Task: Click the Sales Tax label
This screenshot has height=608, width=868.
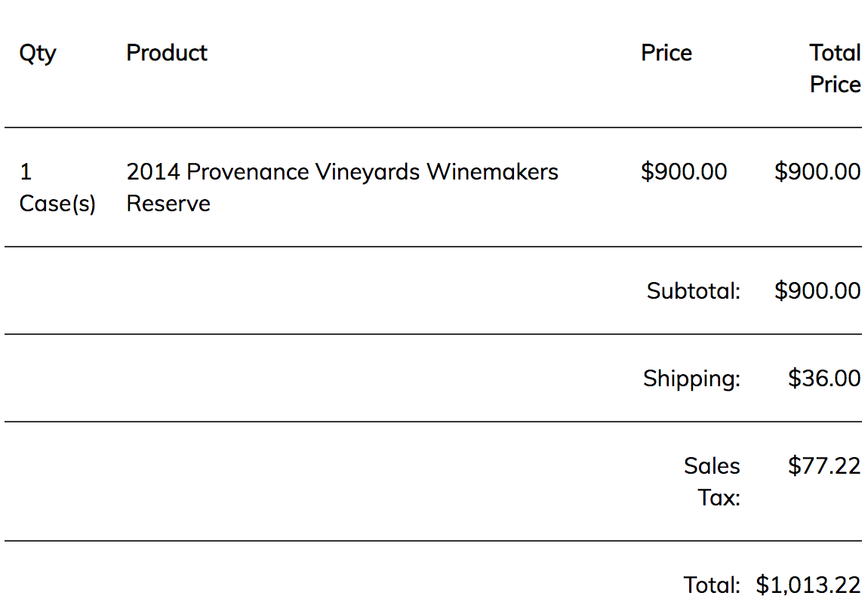Action: 712,482
